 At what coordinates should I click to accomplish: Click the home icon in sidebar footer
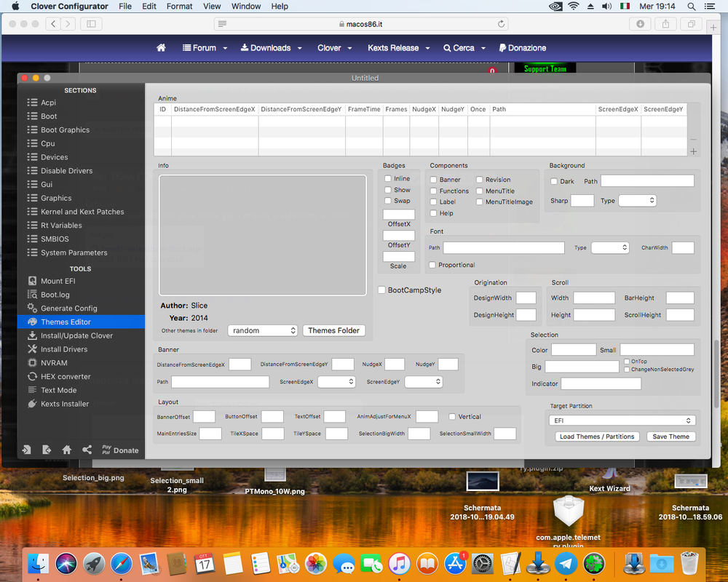pyautogui.click(x=67, y=450)
